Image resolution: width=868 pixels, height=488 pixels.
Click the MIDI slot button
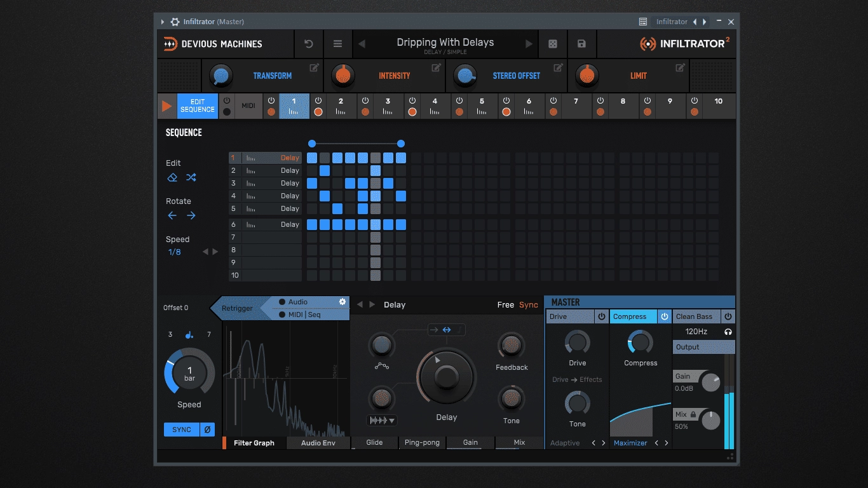pos(248,106)
